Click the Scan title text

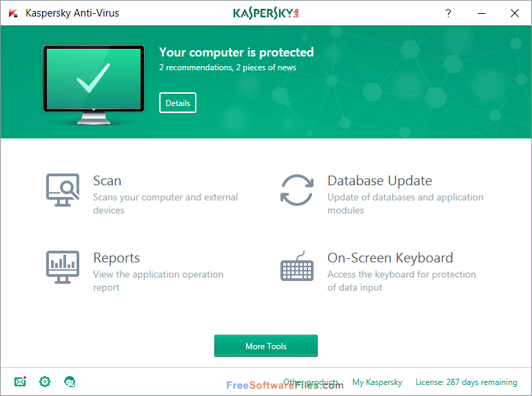click(108, 180)
